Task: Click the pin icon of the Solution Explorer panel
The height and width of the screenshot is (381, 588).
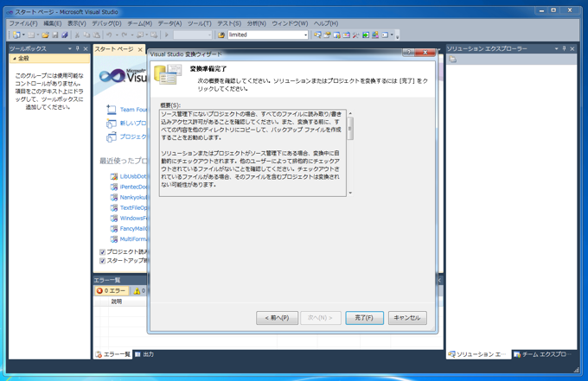Action: coord(564,48)
